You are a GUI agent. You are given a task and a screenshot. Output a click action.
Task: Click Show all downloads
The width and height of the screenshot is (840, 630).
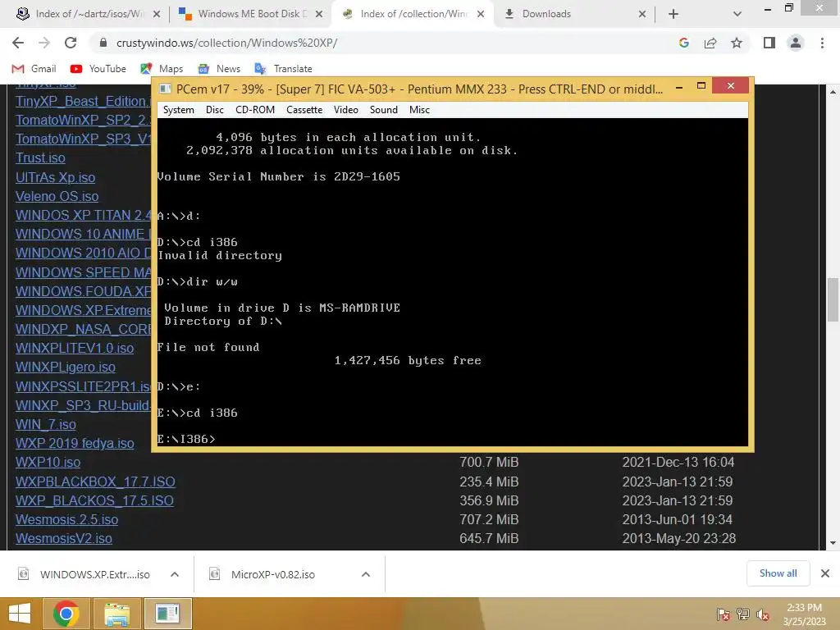tap(778, 573)
